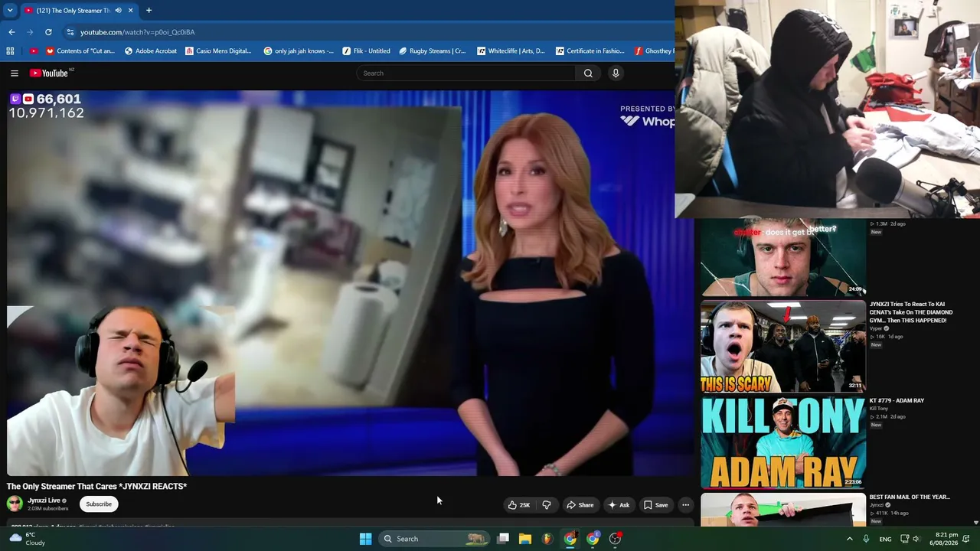Open the OBS Studio taskbar icon
Screen dimensions: 980x551
615,539
